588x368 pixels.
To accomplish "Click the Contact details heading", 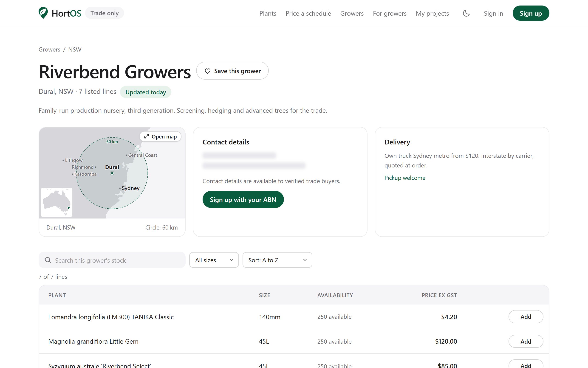I will 226,142.
